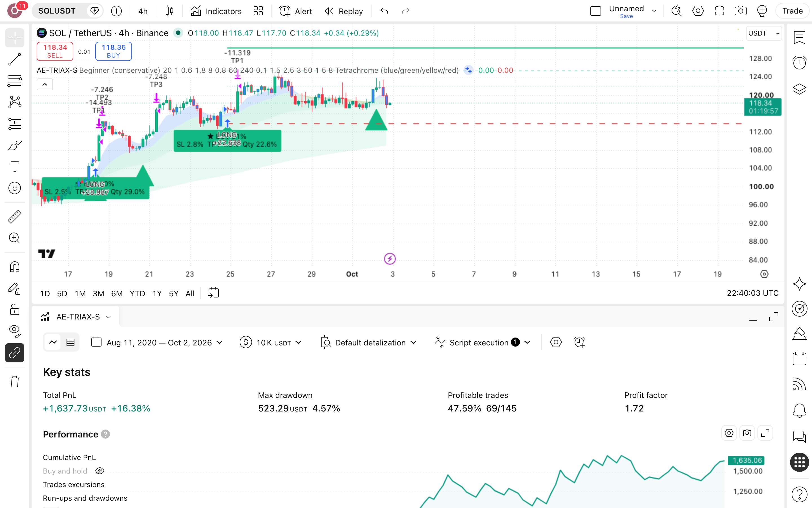Open Run-ups and drawdowns section
This screenshot has height=508, width=812.
[x=85, y=498]
